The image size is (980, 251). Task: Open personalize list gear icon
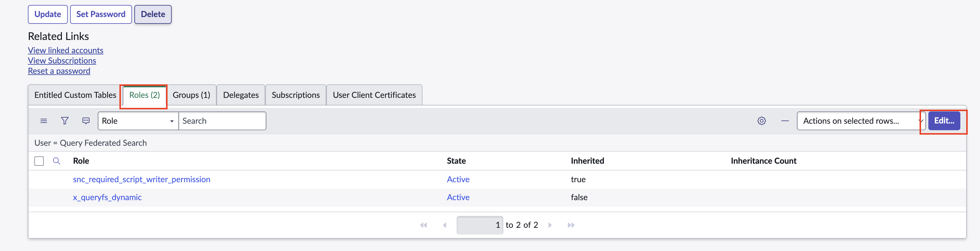click(762, 121)
